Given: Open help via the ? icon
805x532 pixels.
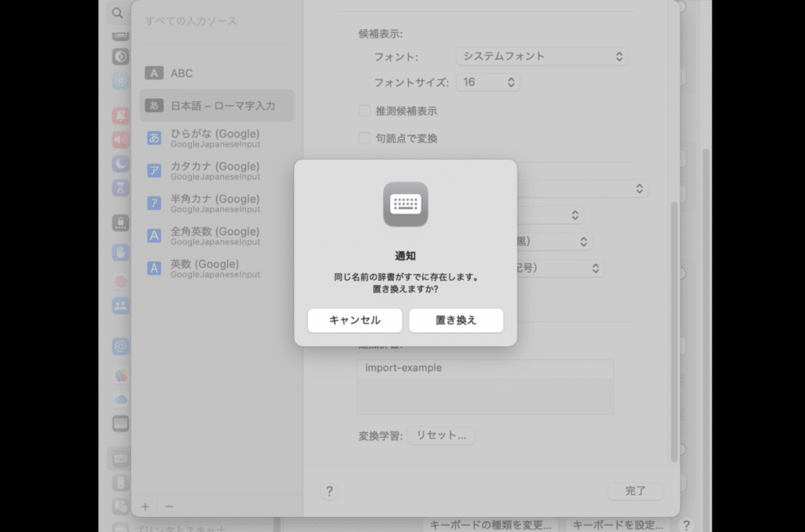Looking at the screenshot, I should [329, 490].
